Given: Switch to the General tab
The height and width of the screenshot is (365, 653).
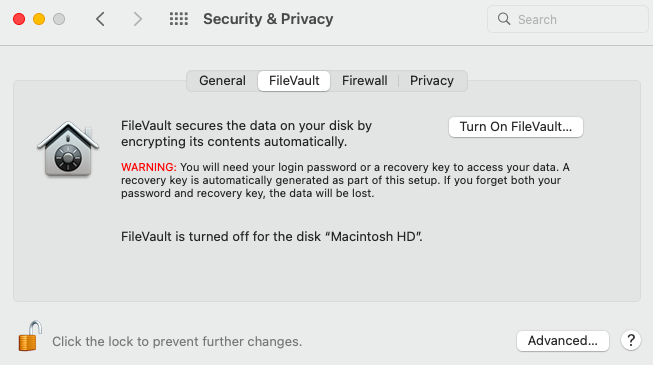Looking at the screenshot, I should [x=222, y=80].
